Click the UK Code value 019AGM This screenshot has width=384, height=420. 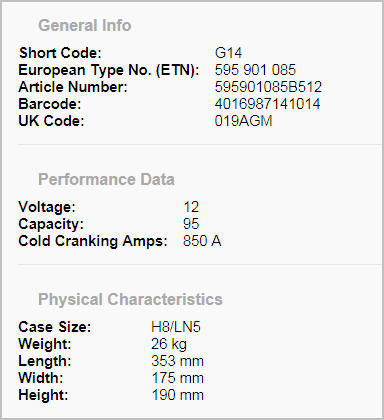[x=244, y=121]
